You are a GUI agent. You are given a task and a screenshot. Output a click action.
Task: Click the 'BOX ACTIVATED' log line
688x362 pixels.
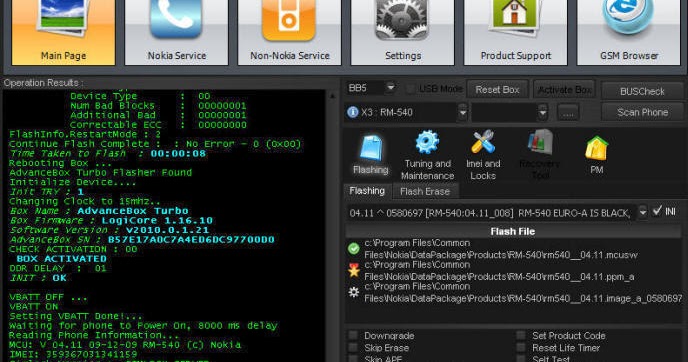coord(61,258)
